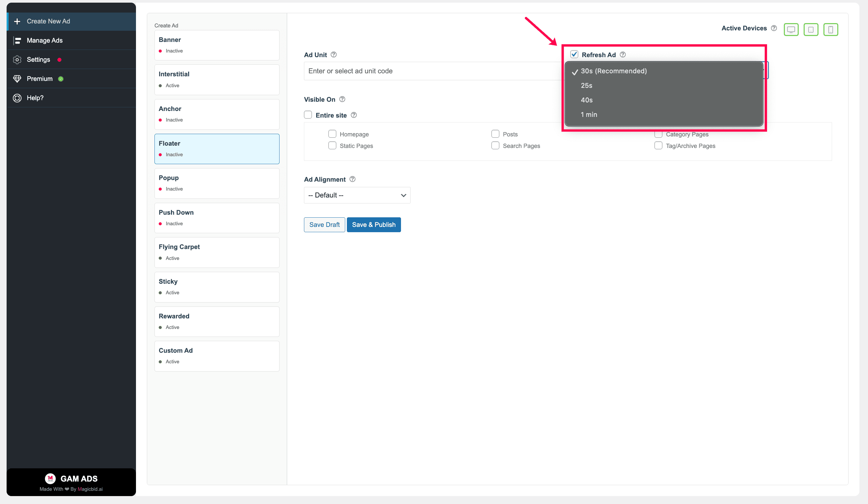Click the help icon next to Refresh Ad
The width and height of the screenshot is (868, 504).
pyautogui.click(x=622, y=54)
